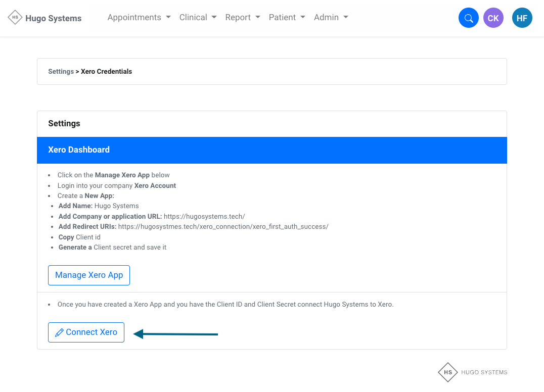Click the xero_first_auth_success redirect URI text

click(223, 227)
